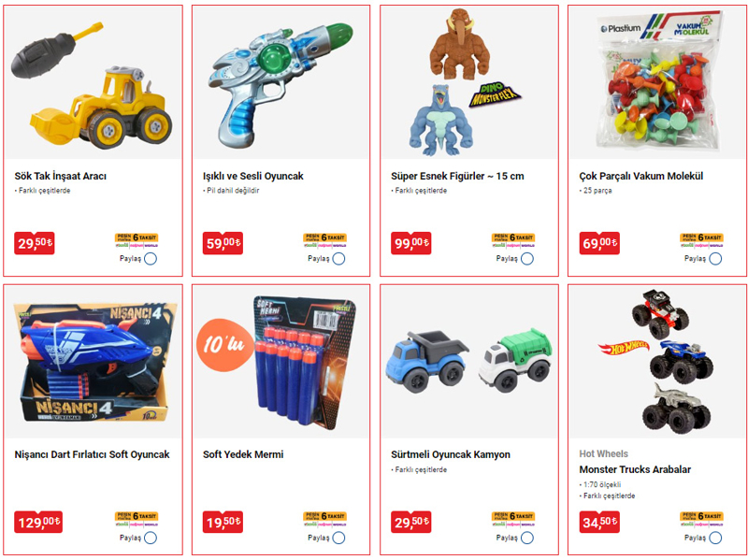Open the Sürtmeli Oyuncak Kamyon title link
Screen dimensions: 748x560
(x=451, y=454)
